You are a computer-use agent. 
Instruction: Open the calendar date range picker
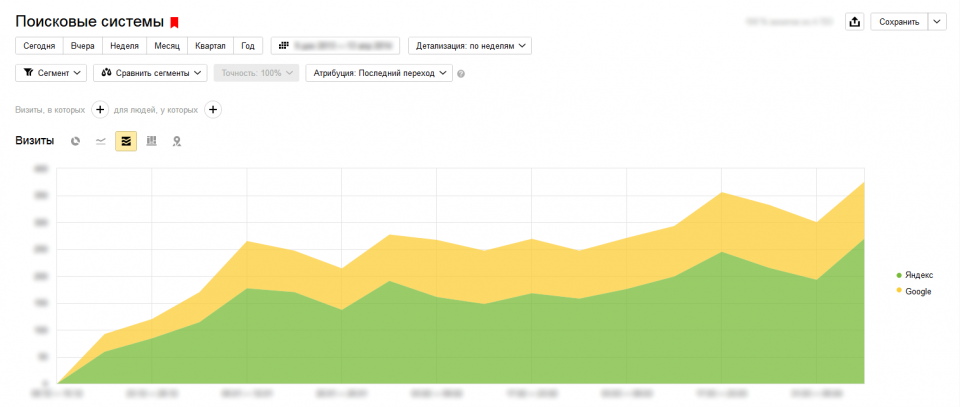(335, 46)
